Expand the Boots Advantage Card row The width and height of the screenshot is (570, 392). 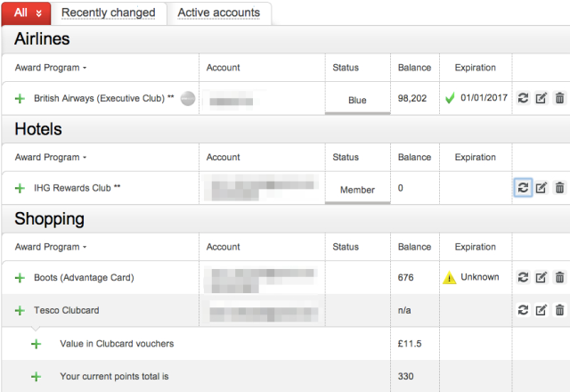tap(20, 278)
